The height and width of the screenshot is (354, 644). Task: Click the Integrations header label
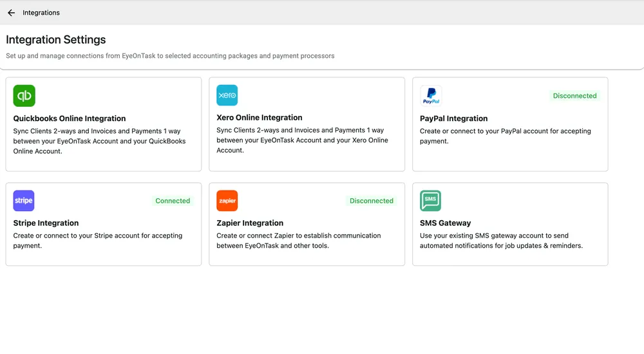click(41, 13)
